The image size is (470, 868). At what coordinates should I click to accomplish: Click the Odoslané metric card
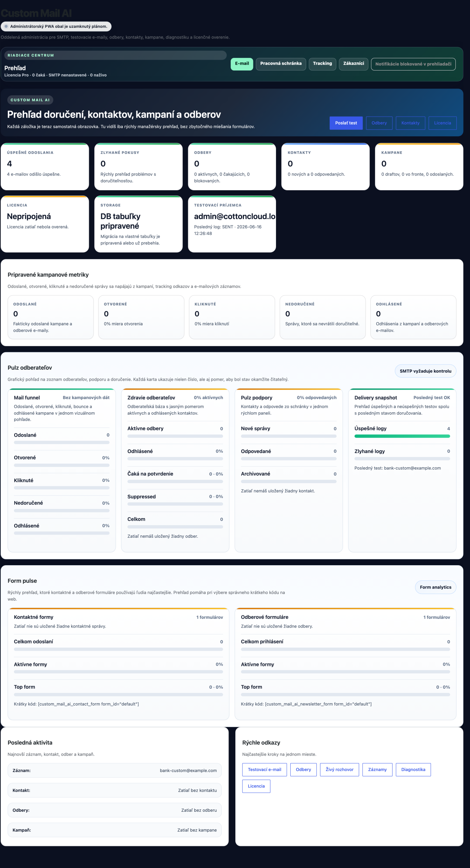(x=51, y=317)
